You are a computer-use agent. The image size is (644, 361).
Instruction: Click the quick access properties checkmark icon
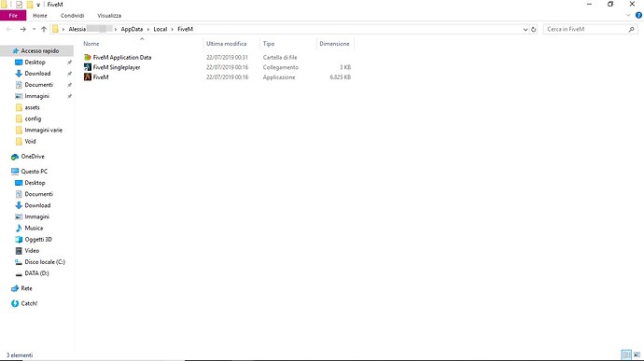[19, 5]
